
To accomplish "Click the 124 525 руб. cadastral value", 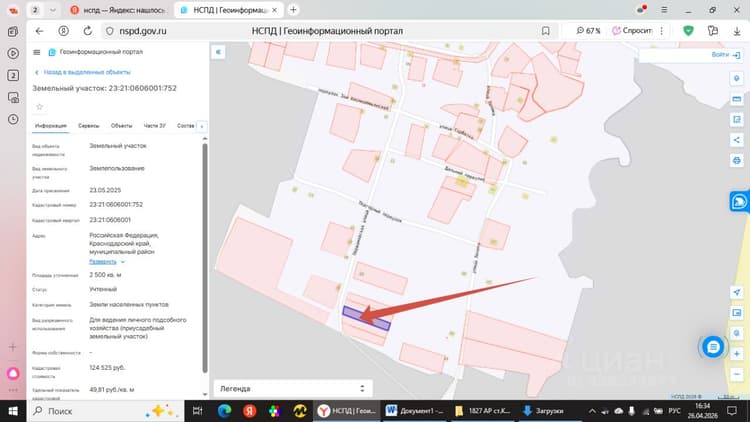I will [x=107, y=368].
